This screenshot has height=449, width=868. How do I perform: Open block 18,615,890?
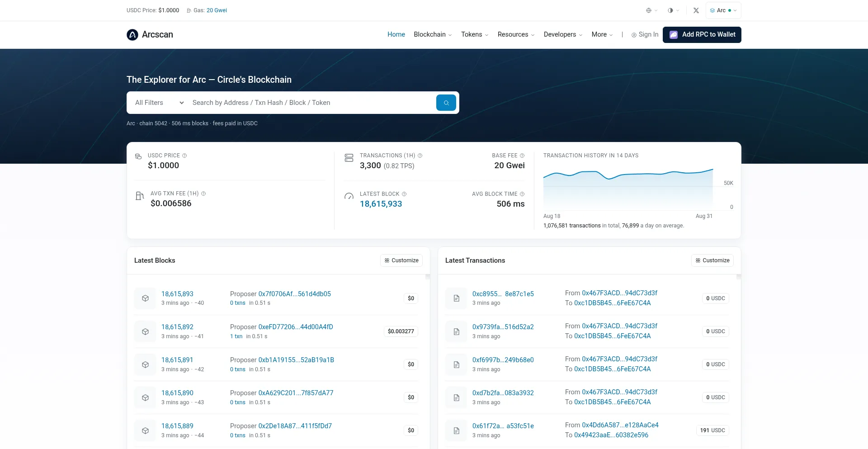click(x=177, y=393)
